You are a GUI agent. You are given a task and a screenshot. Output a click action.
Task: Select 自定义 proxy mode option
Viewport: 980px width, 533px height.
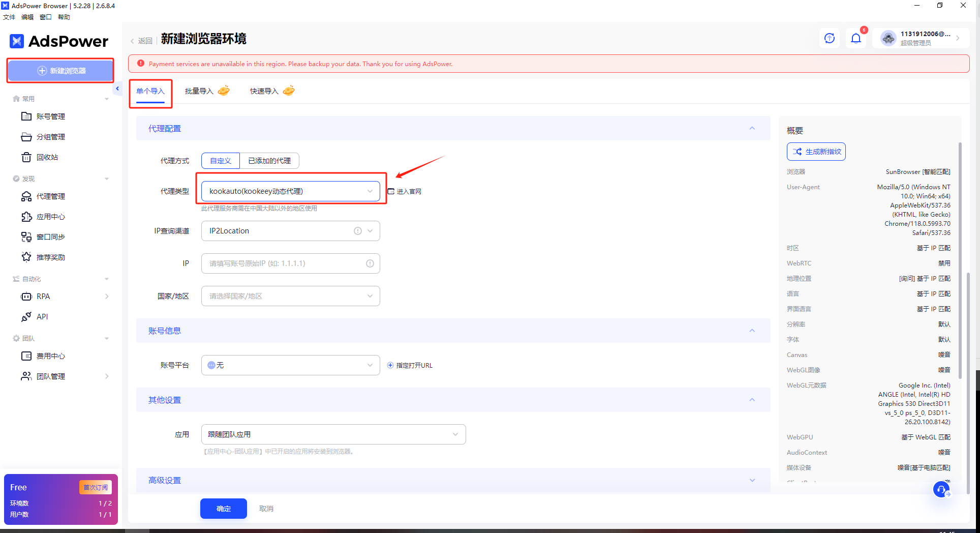221,161
